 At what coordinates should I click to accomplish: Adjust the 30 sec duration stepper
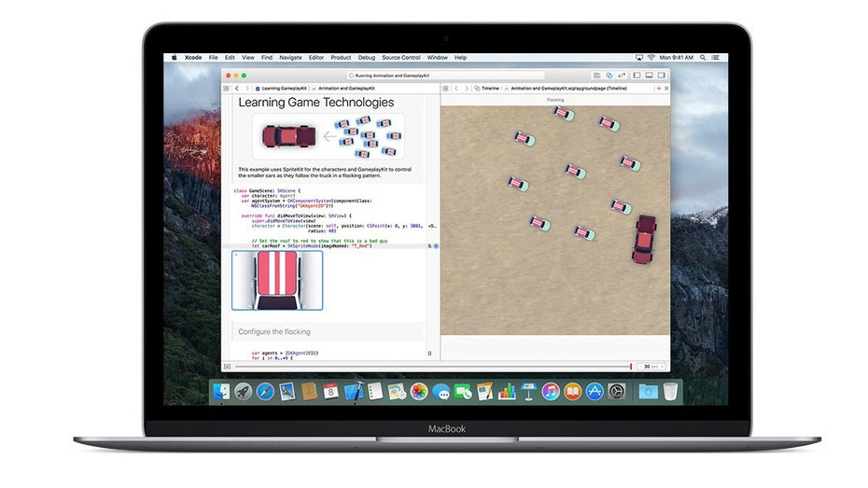[651, 367]
